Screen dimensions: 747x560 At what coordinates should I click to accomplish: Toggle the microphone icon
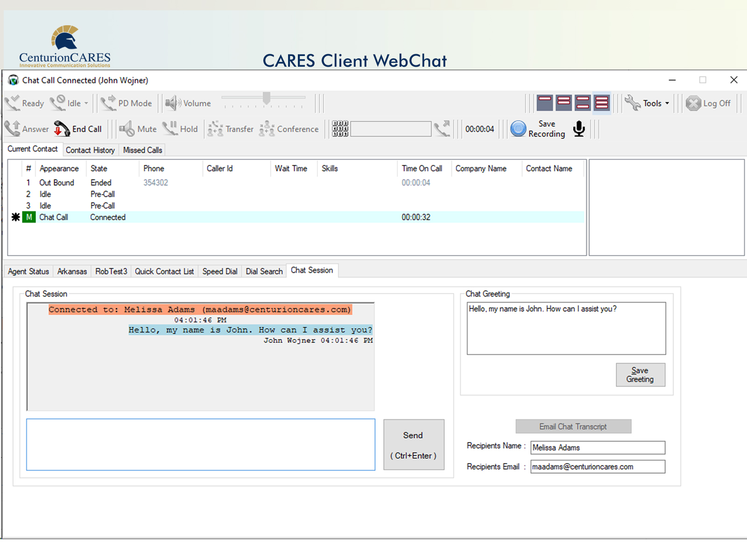579,129
